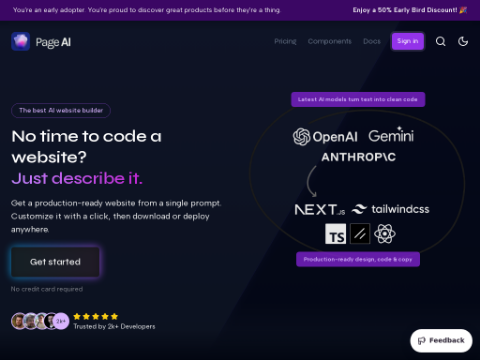This screenshot has height=360, width=480.
Task: Open the Feedback button
Action: point(441,341)
